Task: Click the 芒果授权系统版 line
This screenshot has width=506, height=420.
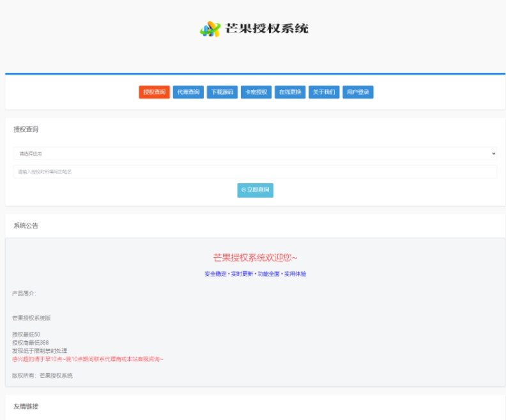Action: [32, 318]
